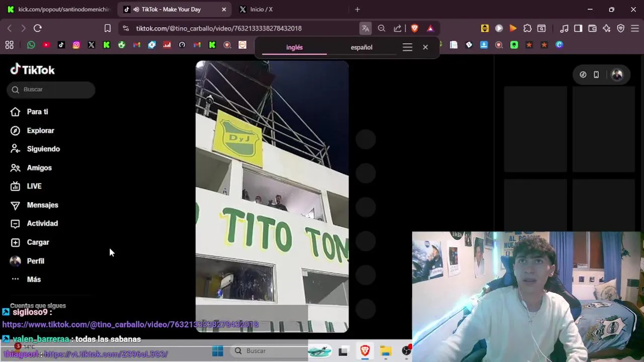
Task: Toggle the browser sidebar panel
Action: 578,28
